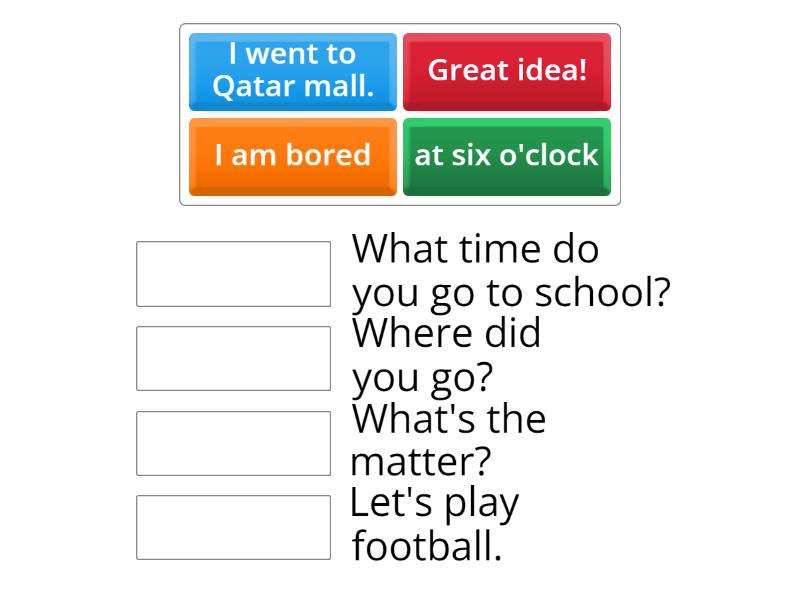This screenshot has width=800, height=600.
Task: Choose the blank box beside 'Let's play football.'
Action: tap(233, 527)
